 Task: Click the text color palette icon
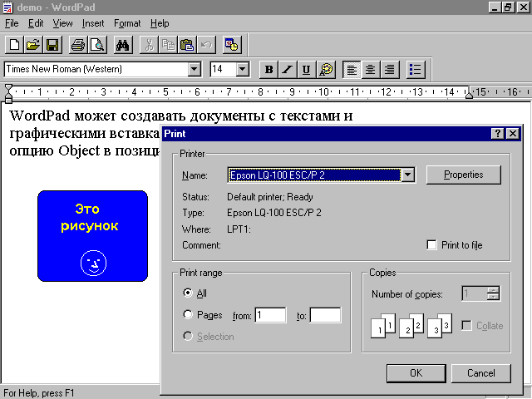point(326,70)
